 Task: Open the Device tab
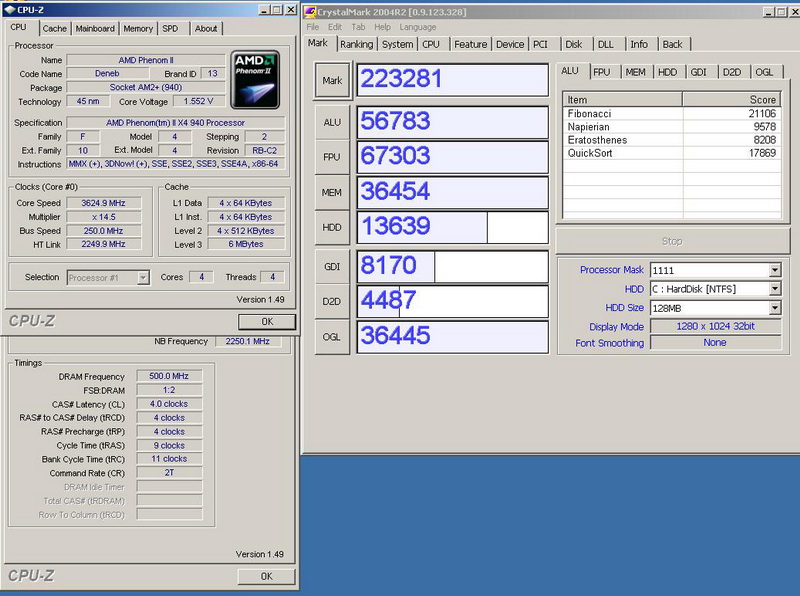tap(510, 44)
